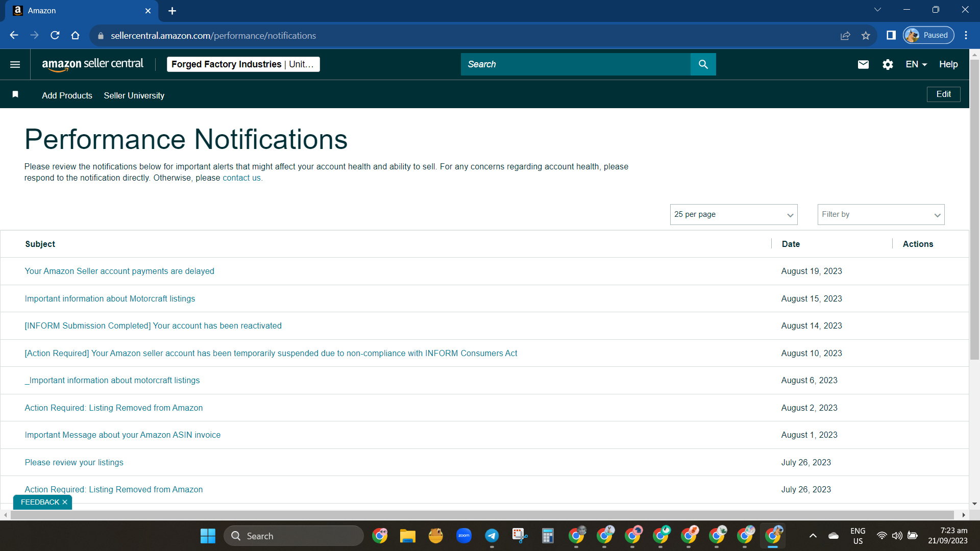The width and height of the screenshot is (980, 551).
Task: Open the Wi-Fi network tray icon
Action: [x=881, y=536]
